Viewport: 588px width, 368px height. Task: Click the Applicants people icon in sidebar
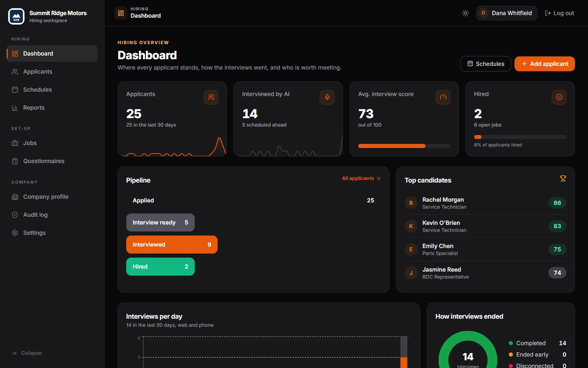coord(15,72)
